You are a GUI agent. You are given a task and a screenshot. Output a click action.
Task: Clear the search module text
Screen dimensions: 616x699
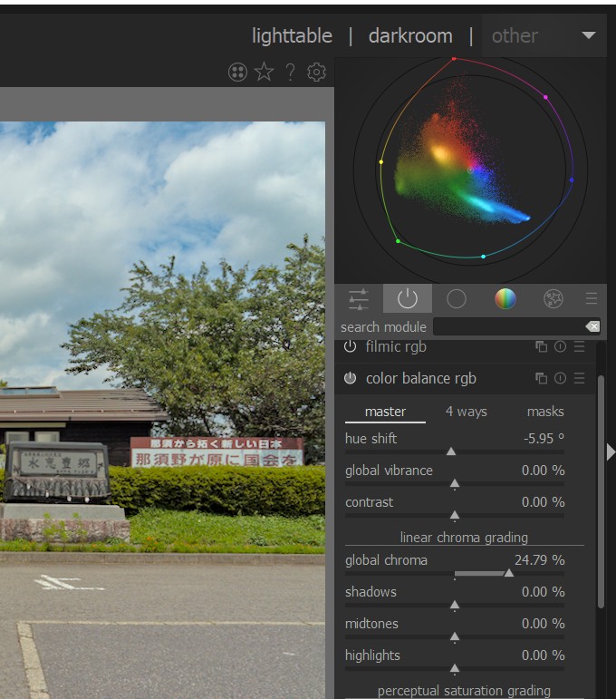tap(592, 326)
